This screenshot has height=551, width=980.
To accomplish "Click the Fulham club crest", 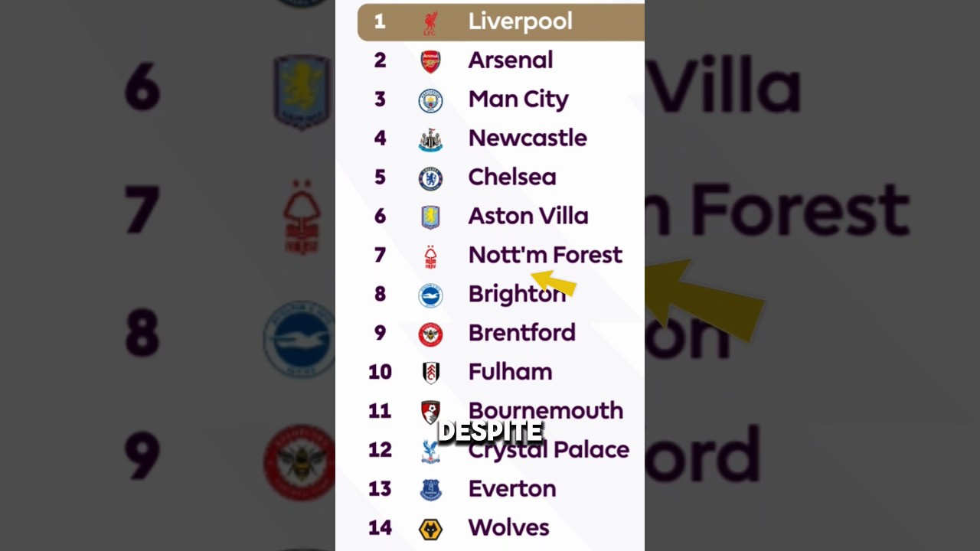I will tap(431, 373).
